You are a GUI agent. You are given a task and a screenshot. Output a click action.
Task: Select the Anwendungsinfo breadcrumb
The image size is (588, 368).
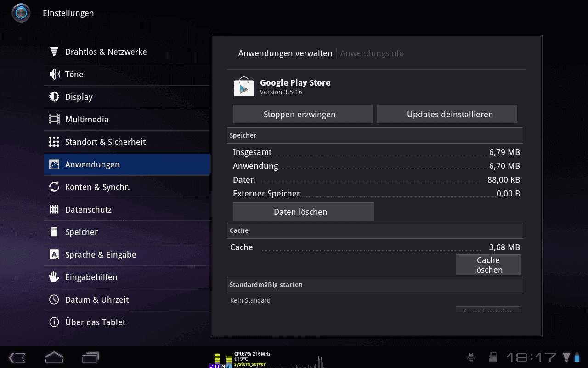point(372,53)
